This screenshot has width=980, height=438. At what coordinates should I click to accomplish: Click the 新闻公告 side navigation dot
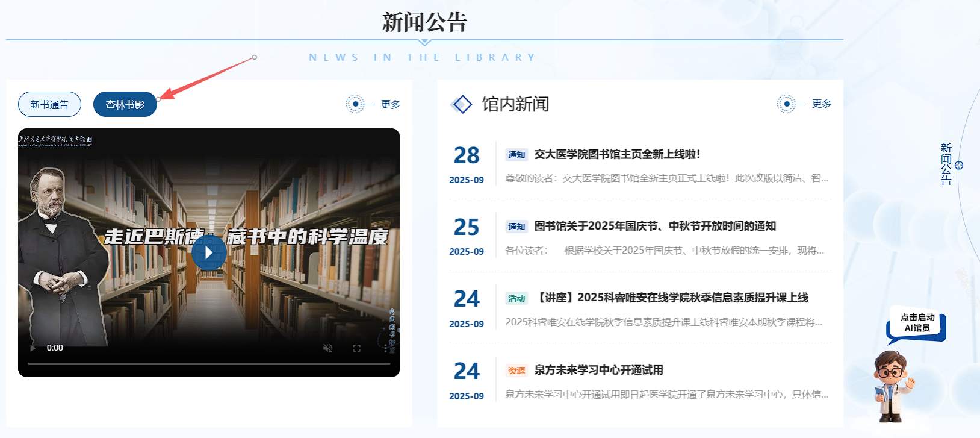click(959, 165)
